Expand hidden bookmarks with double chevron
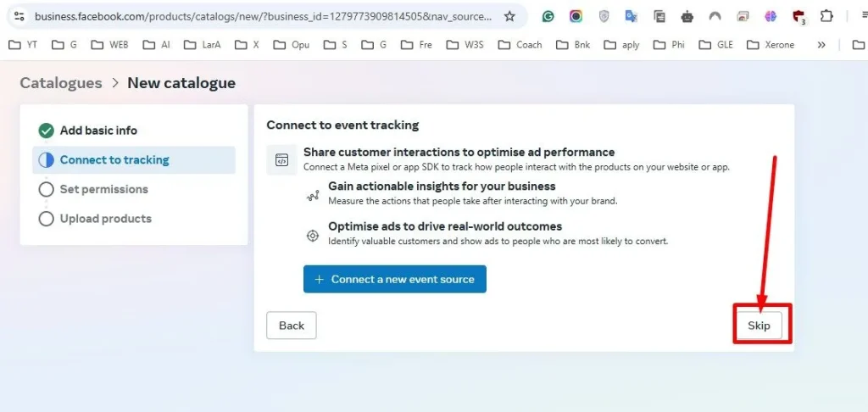 (821, 45)
